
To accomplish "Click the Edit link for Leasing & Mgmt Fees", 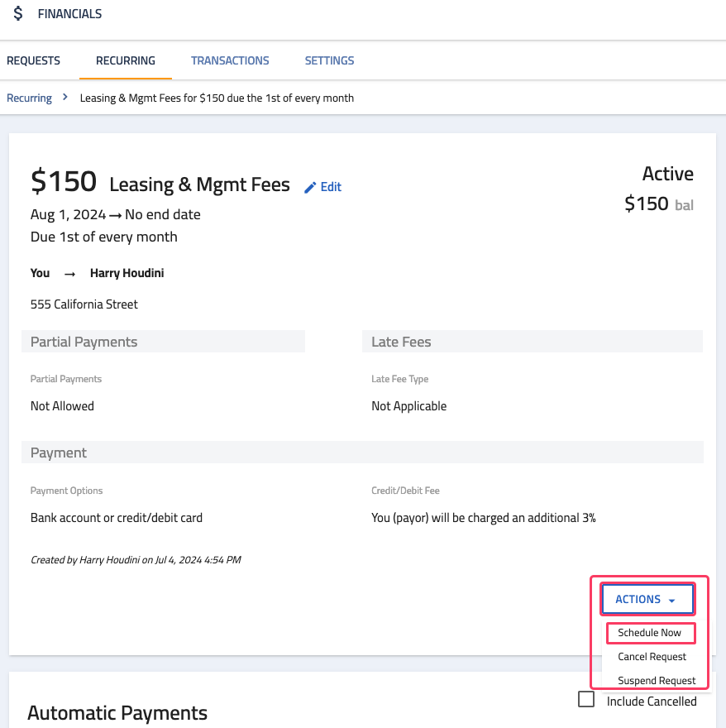I will (x=331, y=187).
